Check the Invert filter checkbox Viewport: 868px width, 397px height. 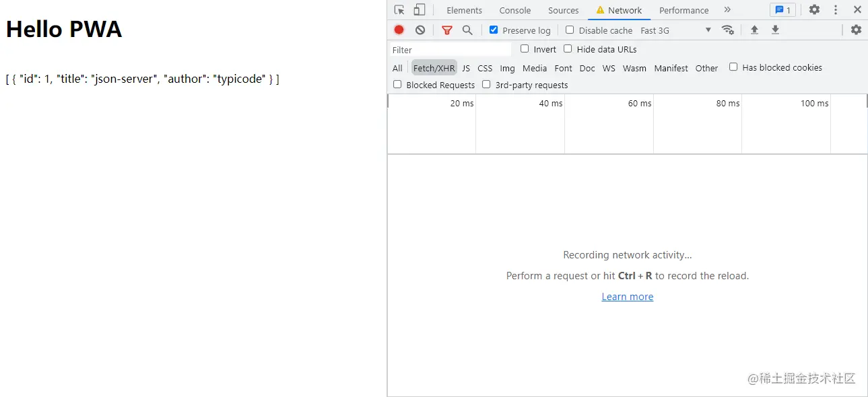tap(525, 48)
